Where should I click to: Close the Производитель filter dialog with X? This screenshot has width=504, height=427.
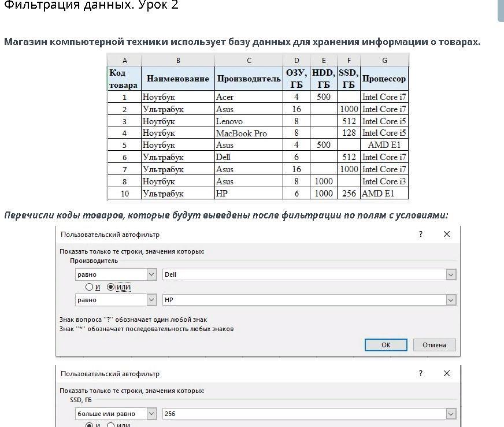click(x=447, y=234)
